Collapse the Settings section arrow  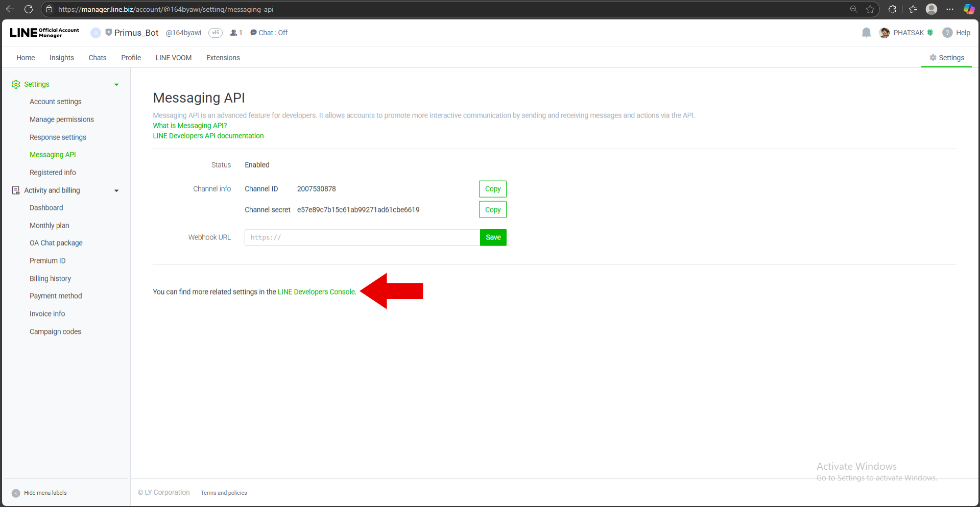(116, 85)
